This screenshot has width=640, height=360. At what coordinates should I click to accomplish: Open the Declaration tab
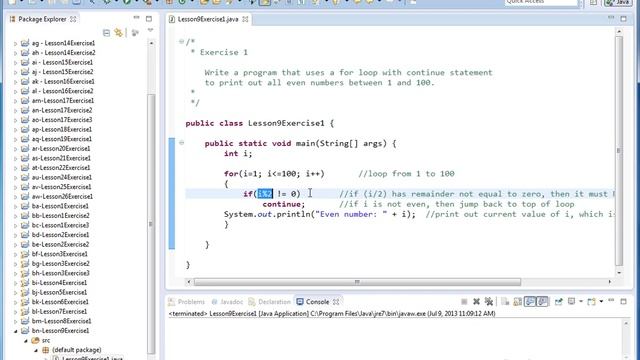point(270,302)
